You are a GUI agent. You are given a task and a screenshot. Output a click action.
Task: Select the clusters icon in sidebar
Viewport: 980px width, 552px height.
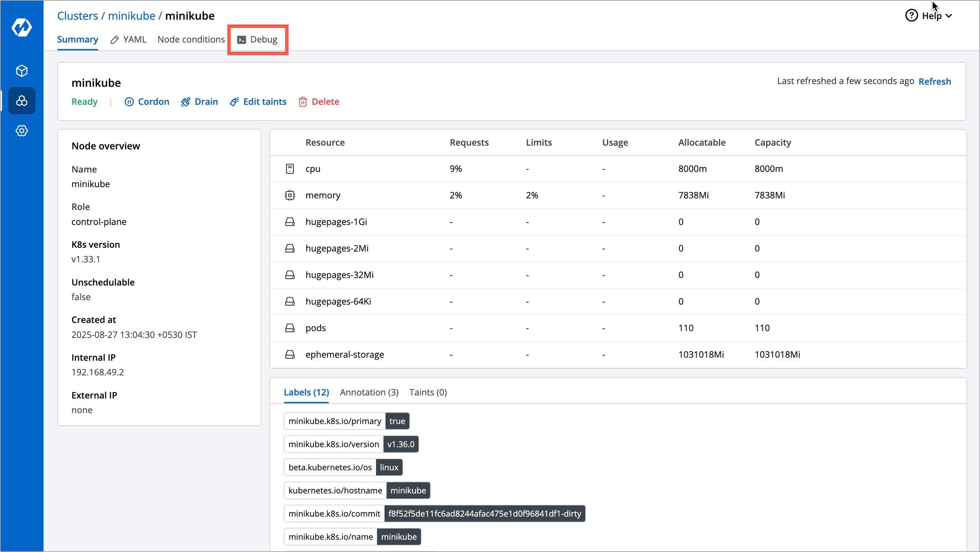tap(22, 101)
